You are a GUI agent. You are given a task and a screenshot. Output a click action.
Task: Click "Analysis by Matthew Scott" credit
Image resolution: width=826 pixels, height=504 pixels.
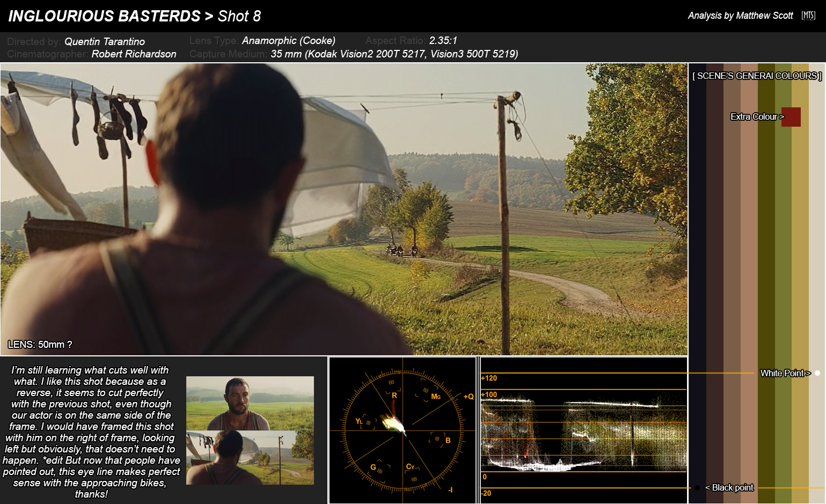(741, 16)
